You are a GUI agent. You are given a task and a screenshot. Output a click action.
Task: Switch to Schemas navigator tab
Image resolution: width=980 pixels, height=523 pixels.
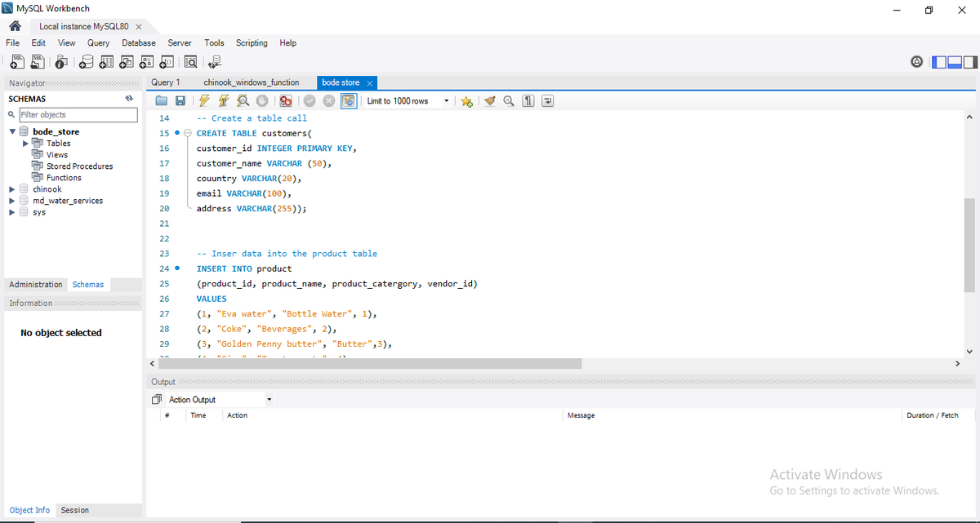(88, 285)
